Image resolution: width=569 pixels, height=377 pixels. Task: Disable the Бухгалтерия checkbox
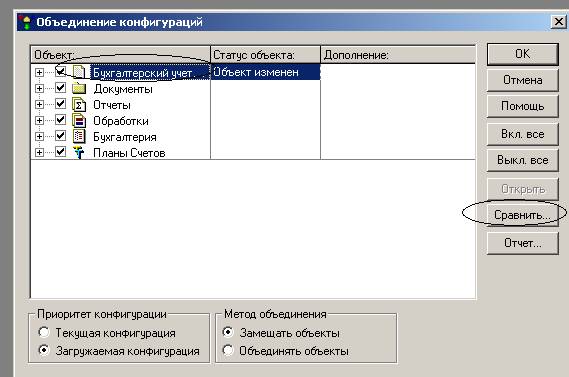click(x=60, y=136)
